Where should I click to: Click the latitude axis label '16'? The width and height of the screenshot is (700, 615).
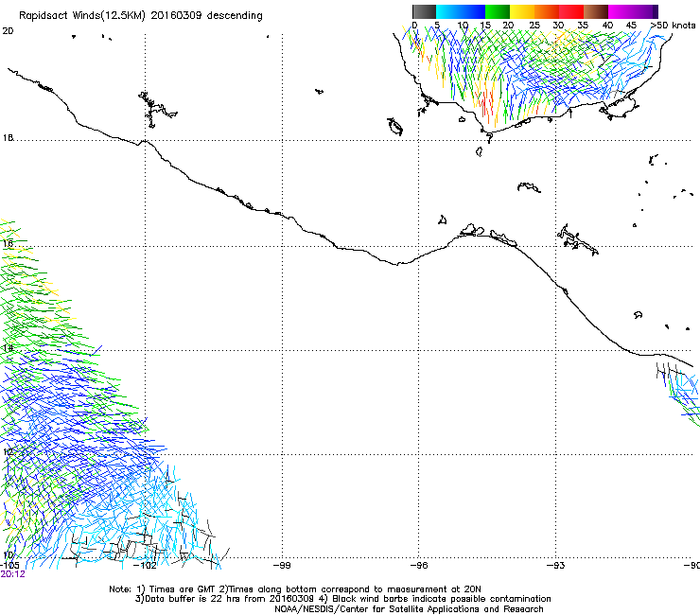[8, 243]
